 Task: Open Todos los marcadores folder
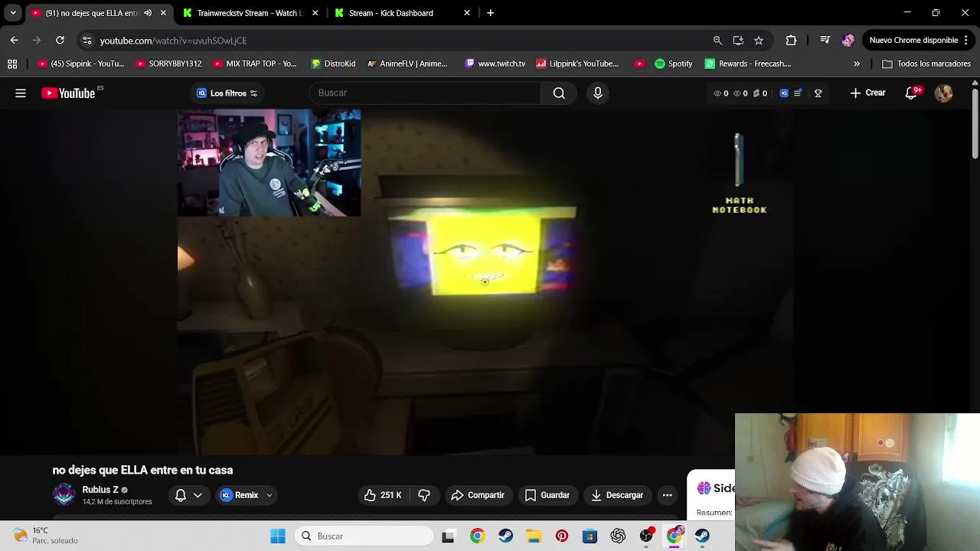click(x=926, y=64)
